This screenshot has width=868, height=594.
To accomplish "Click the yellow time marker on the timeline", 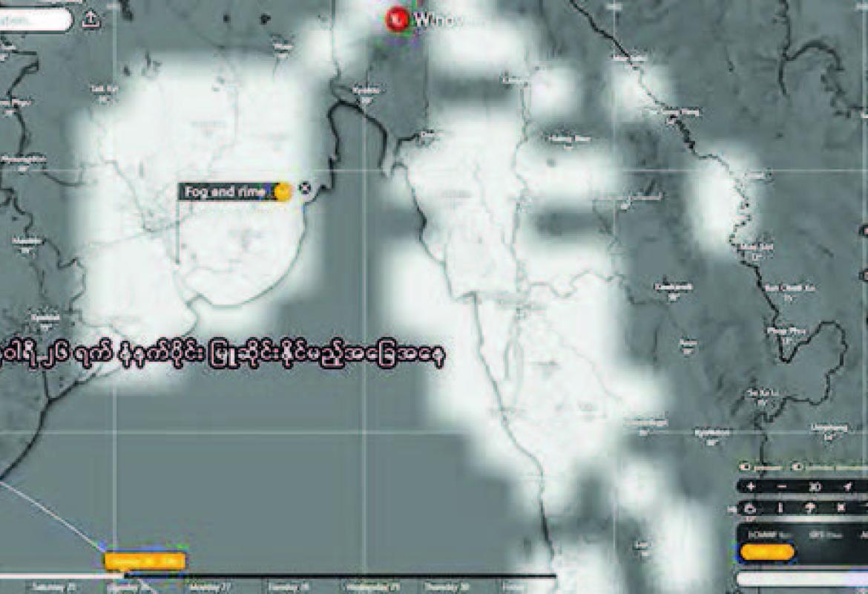I will [145, 561].
